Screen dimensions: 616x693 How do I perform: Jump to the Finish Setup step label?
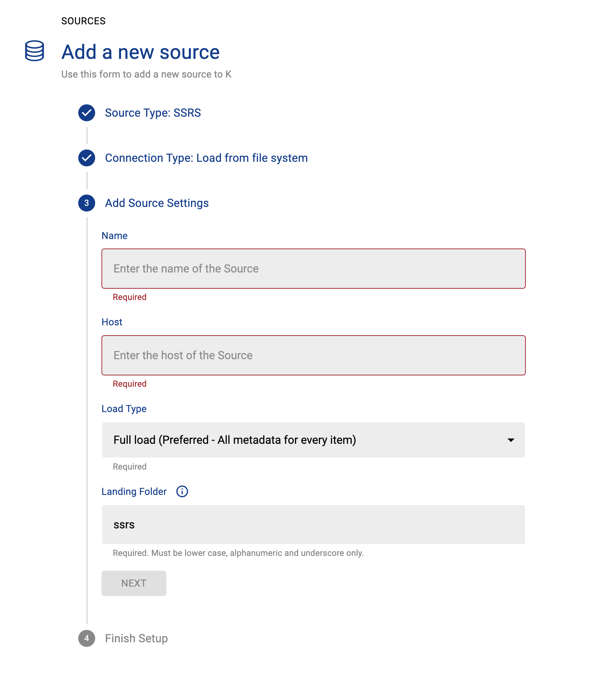click(136, 638)
